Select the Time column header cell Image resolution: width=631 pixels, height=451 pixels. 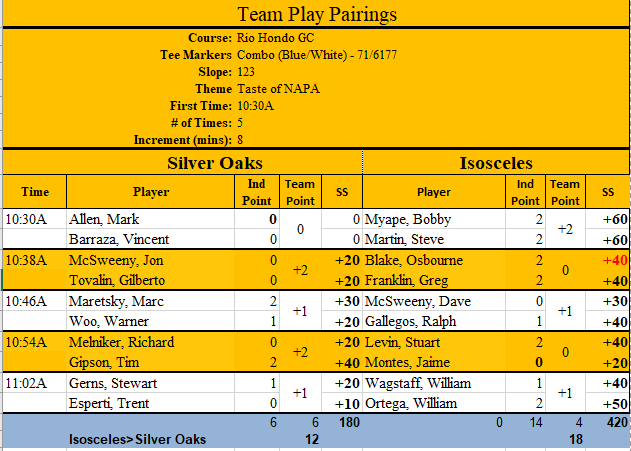coord(34,192)
